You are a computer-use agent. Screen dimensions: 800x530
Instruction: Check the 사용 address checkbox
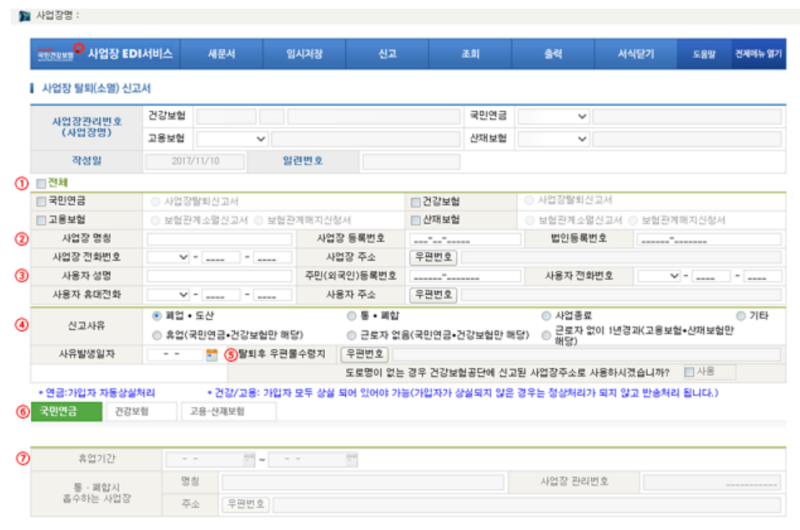(x=689, y=372)
